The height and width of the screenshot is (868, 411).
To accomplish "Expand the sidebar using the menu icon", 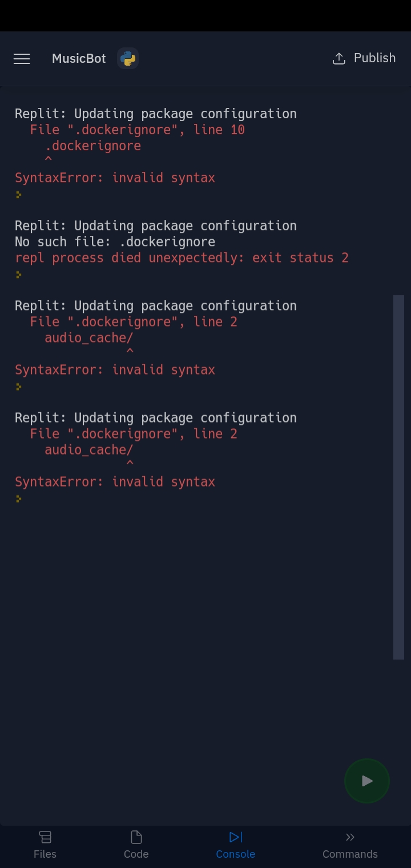I will (22, 58).
